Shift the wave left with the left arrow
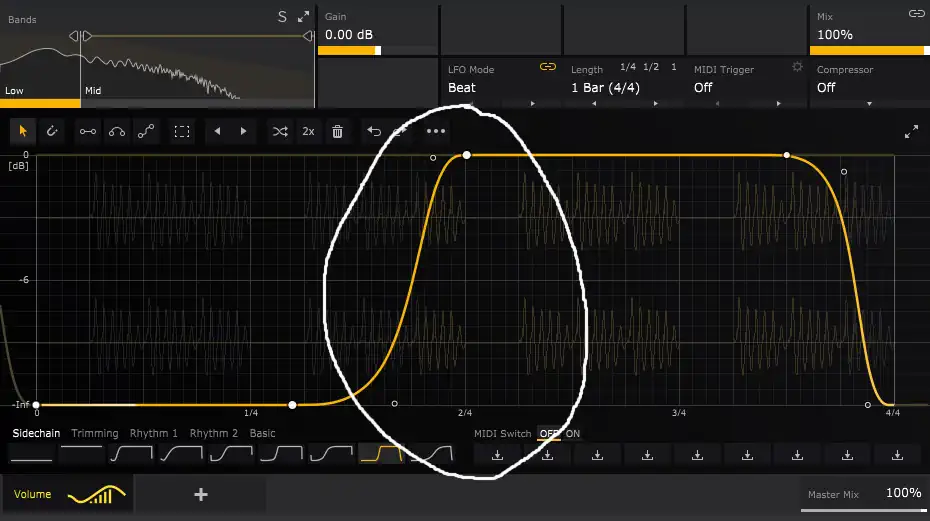 tap(217, 131)
